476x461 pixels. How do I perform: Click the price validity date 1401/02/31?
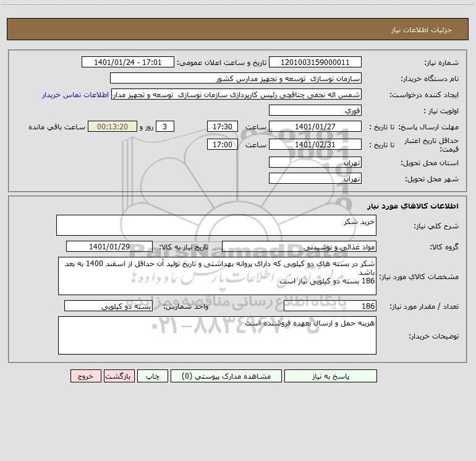point(315,144)
